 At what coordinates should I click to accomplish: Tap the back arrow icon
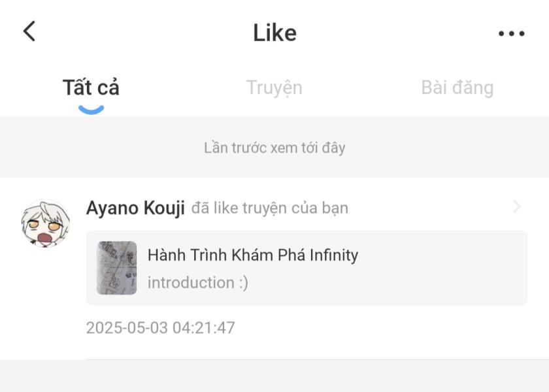tap(29, 31)
